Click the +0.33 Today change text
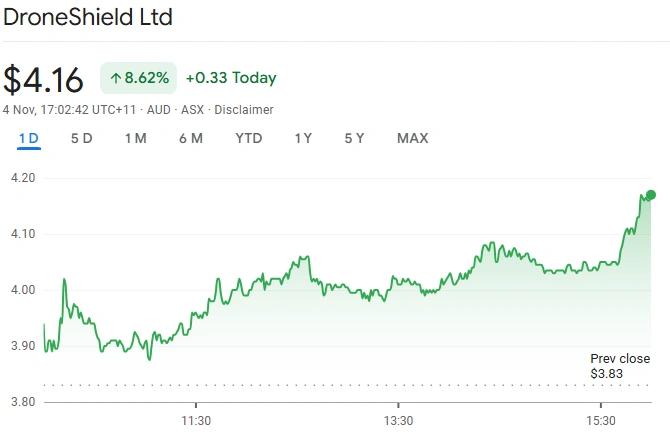Screen dimensions: 670x437 [232, 78]
